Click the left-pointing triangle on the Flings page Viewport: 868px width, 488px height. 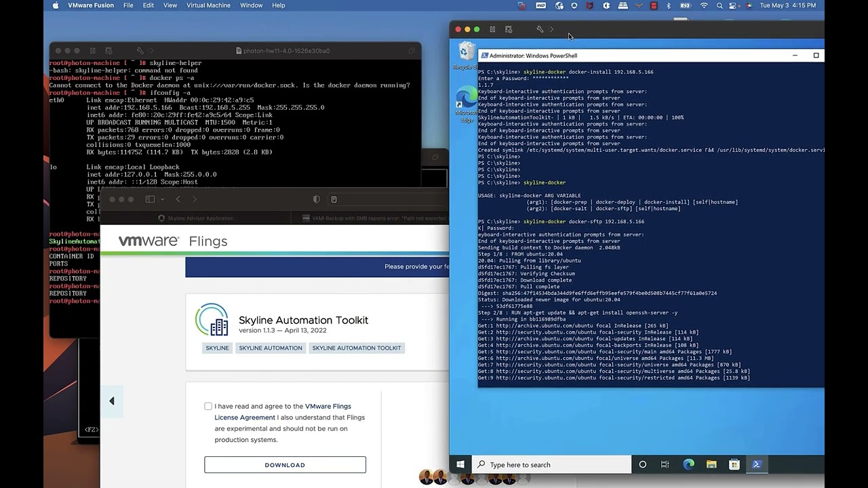pyautogui.click(x=112, y=401)
